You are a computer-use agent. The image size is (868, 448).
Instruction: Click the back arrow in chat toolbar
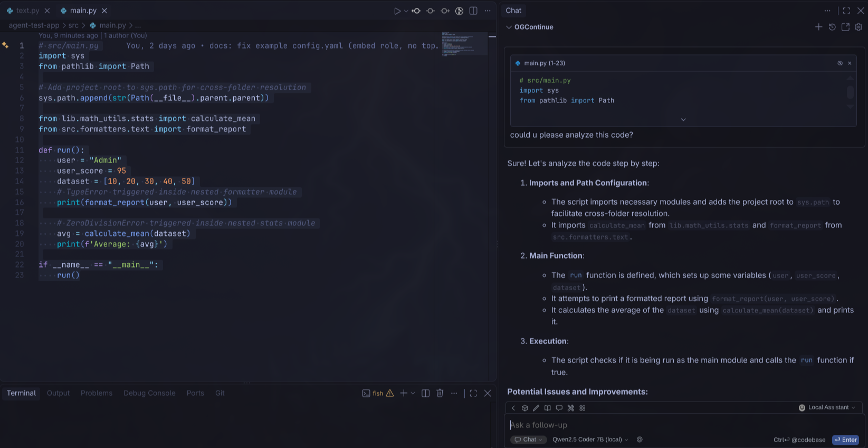(x=513, y=408)
